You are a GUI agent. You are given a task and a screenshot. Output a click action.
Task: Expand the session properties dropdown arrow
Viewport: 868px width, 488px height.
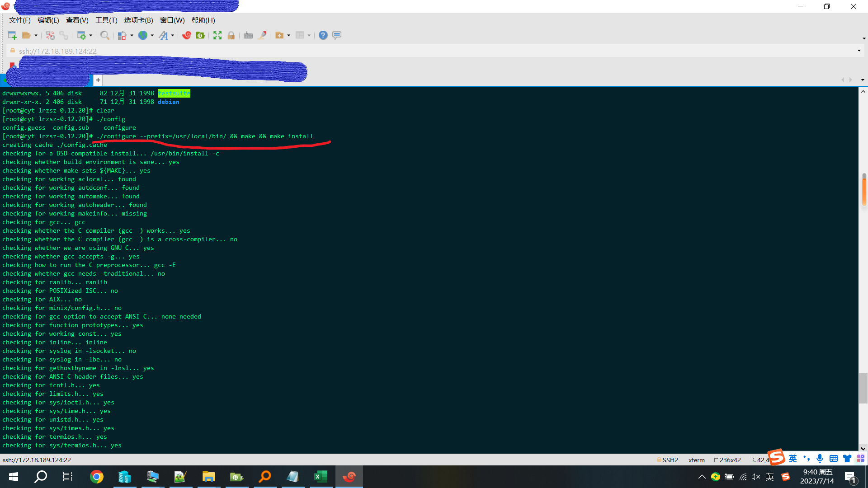point(91,35)
